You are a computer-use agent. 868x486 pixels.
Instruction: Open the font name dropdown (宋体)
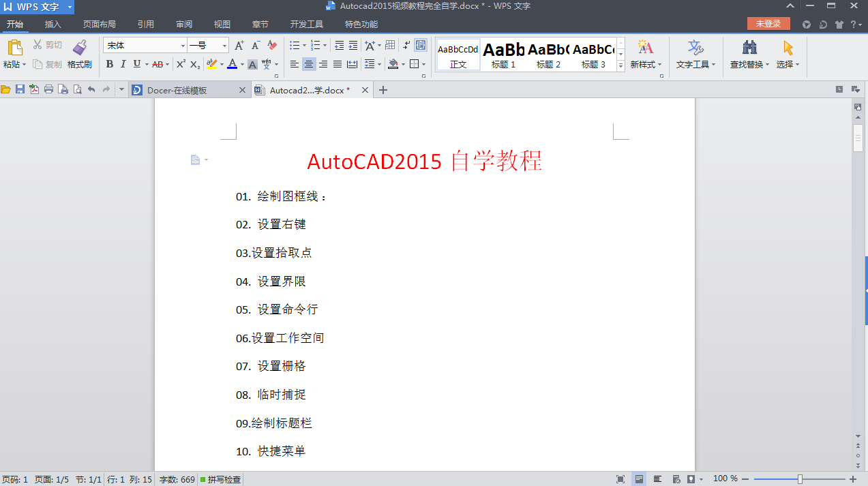183,46
